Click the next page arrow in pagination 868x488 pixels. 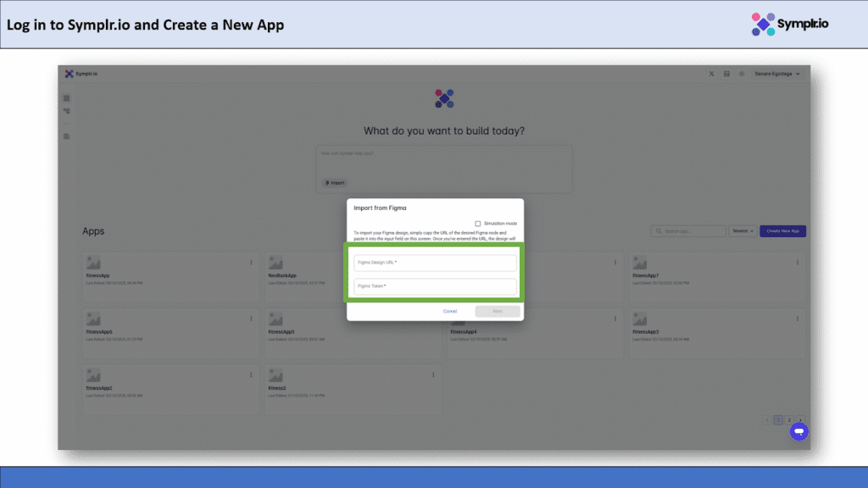click(800, 420)
